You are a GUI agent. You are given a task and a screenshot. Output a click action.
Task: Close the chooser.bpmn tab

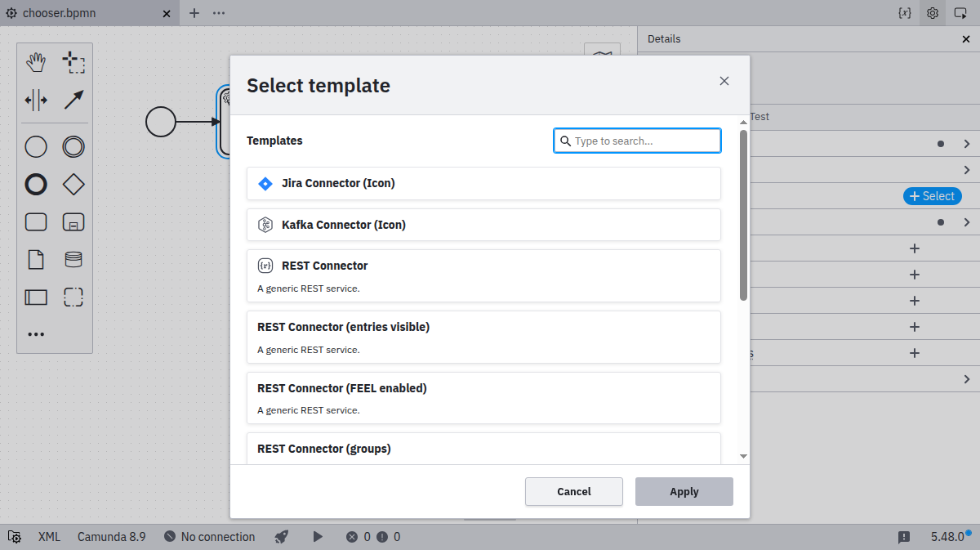pos(167,13)
